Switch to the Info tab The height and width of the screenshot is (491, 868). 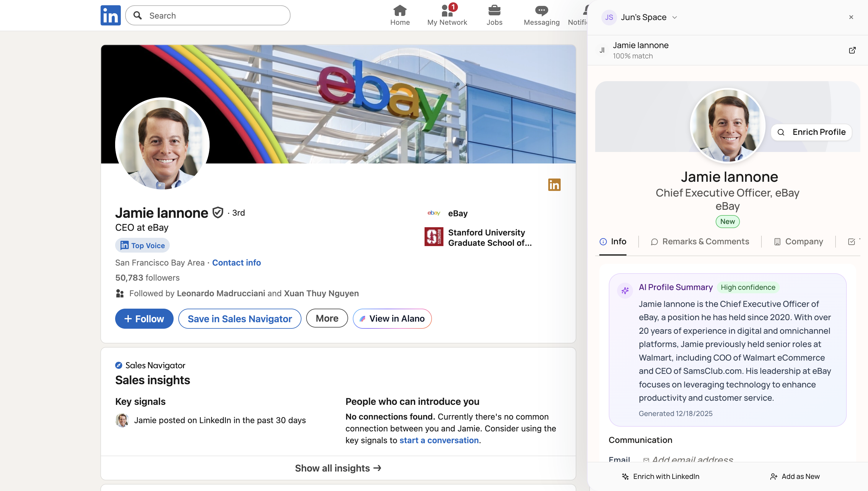tap(613, 241)
